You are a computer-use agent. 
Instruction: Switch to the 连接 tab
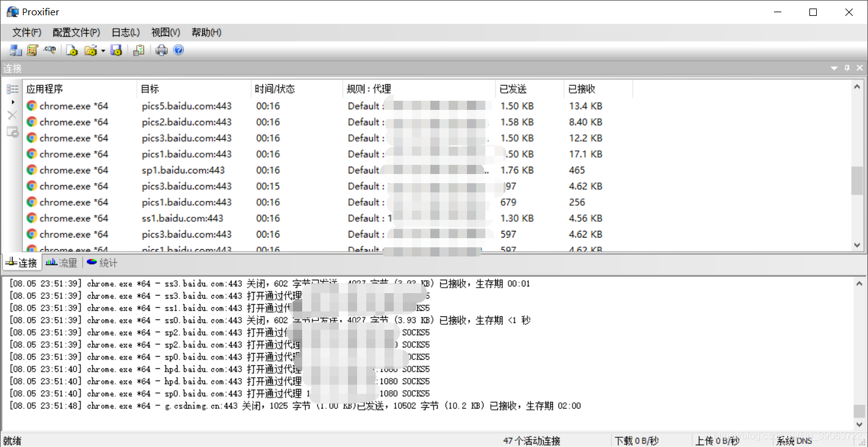point(21,263)
